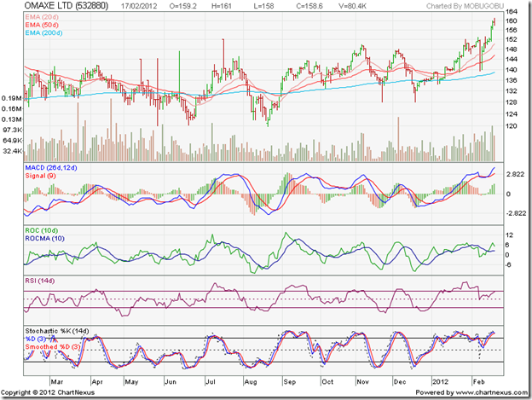Click the Nov month axis label
The height and width of the screenshot is (400, 532).
click(x=362, y=382)
